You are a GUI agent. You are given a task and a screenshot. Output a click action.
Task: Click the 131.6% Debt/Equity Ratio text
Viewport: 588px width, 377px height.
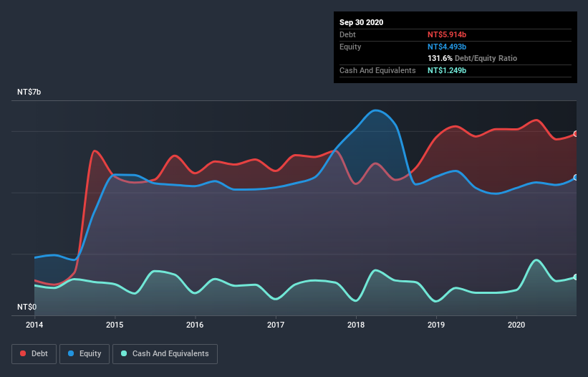tap(473, 59)
